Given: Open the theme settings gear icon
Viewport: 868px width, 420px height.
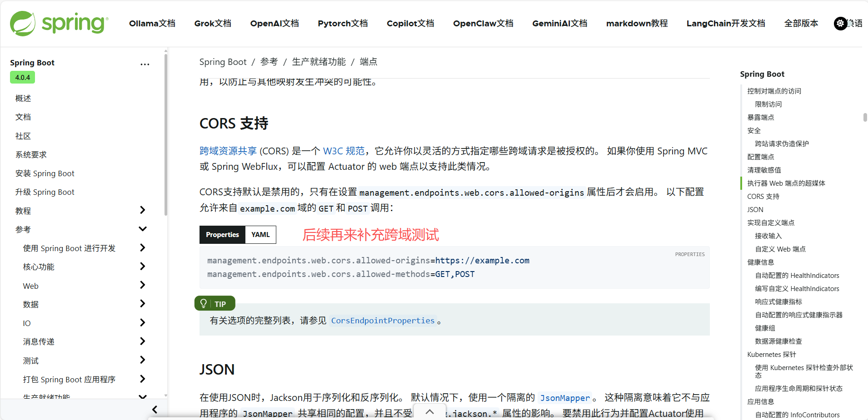Looking at the screenshot, I should [840, 23].
